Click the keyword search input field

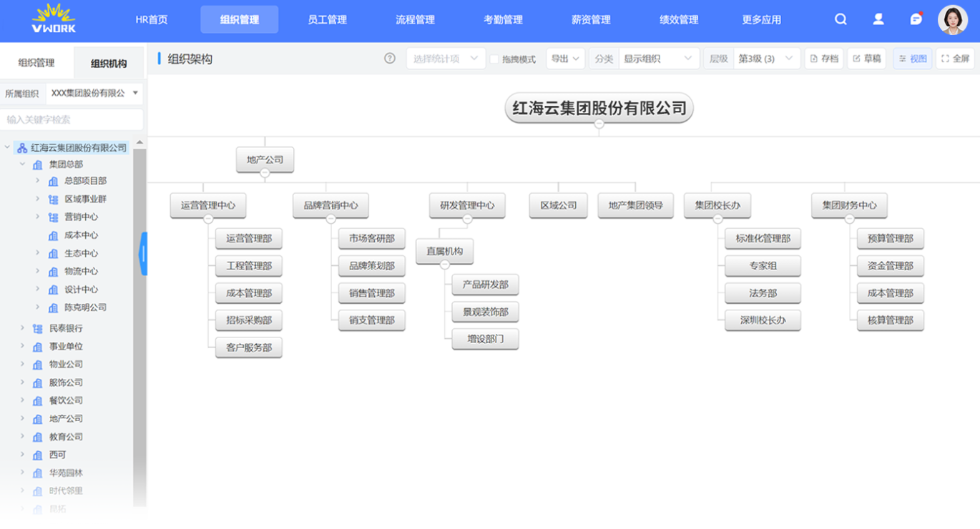point(72,119)
